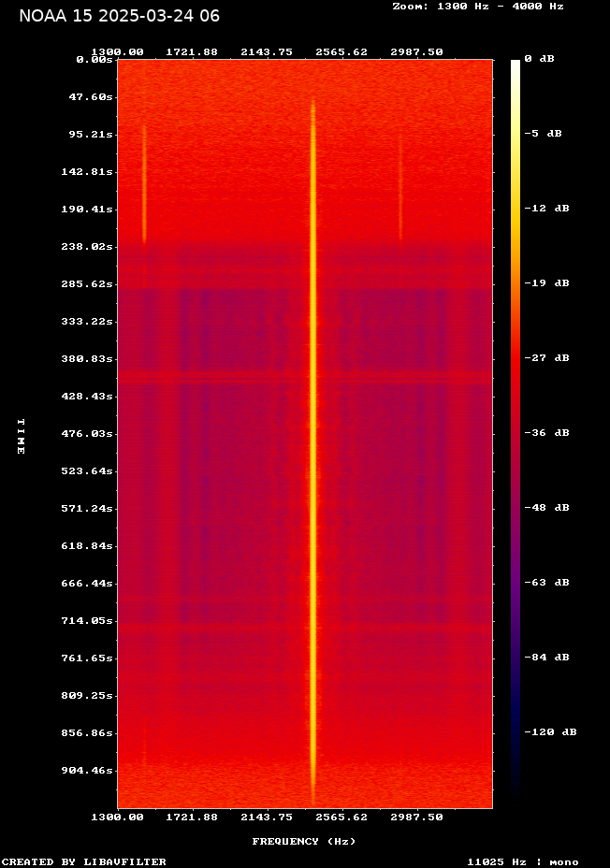The image size is (610, 868).
Task: Click colorbar label '-19 dB'
Action: [547, 282]
